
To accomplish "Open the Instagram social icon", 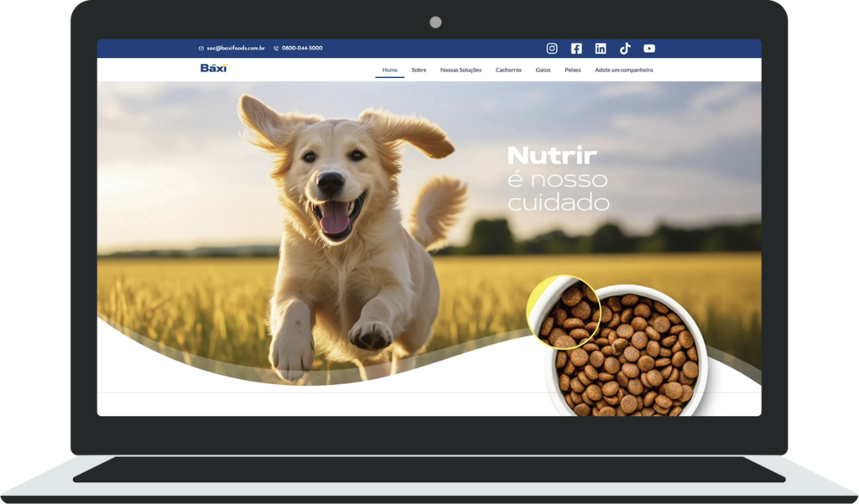I will [x=552, y=49].
